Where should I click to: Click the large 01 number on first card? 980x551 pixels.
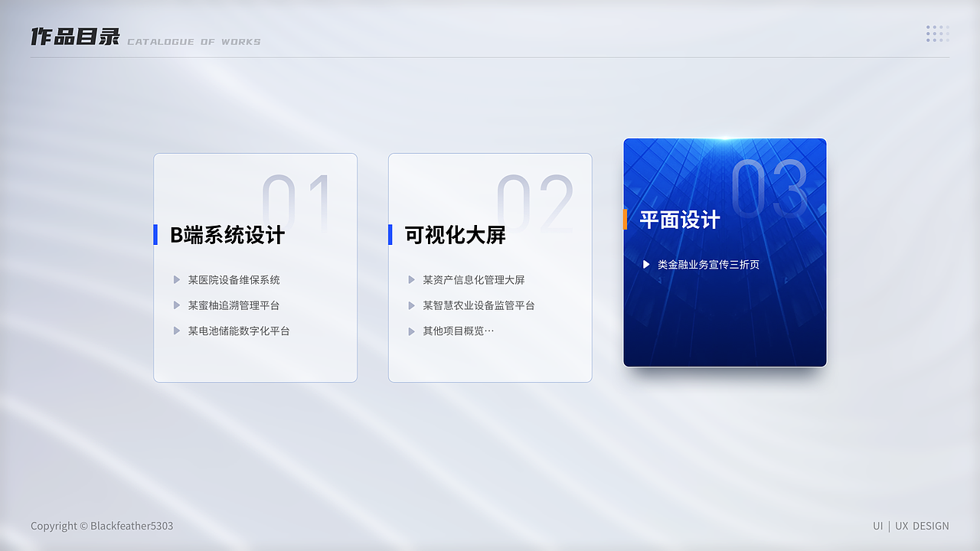300,197
